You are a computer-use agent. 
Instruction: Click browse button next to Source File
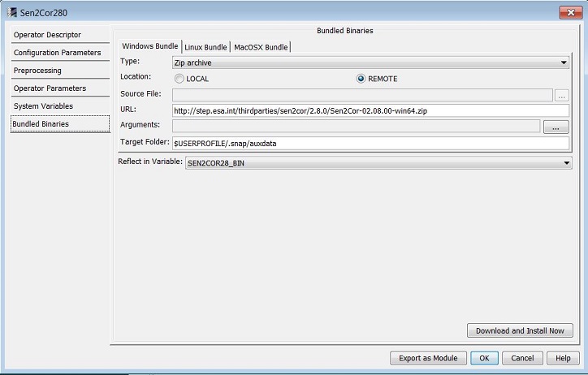(561, 95)
